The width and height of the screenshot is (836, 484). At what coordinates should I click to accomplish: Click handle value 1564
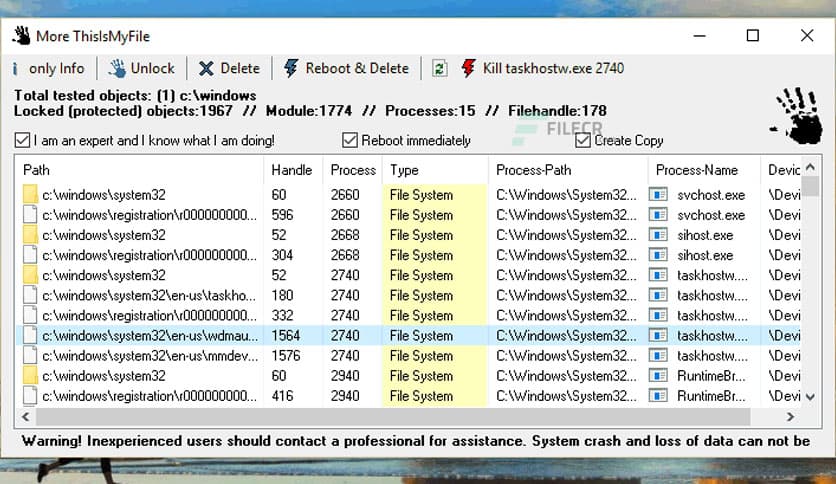click(x=286, y=336)
